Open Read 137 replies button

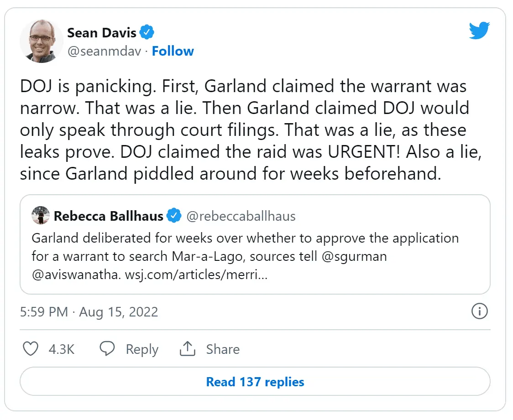tap(255, 382)
